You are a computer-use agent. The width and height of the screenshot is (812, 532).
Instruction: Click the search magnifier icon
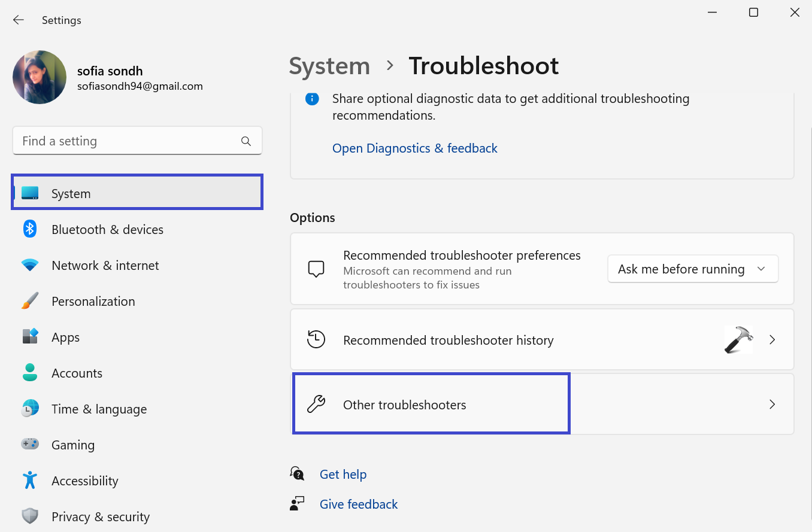click(x=246, y=141)
